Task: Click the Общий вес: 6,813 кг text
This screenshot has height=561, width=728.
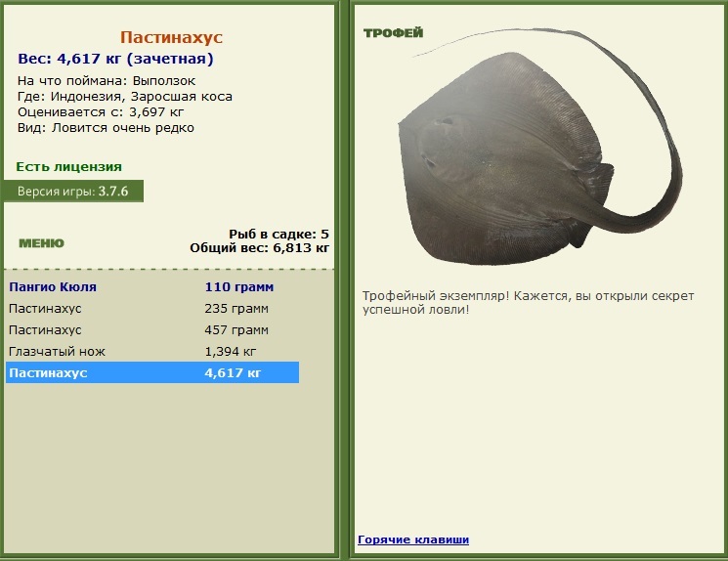Action: (x=260, y=247)
